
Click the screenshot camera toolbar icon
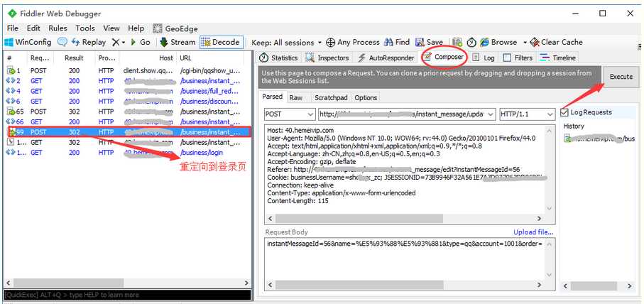pos(457,42)
